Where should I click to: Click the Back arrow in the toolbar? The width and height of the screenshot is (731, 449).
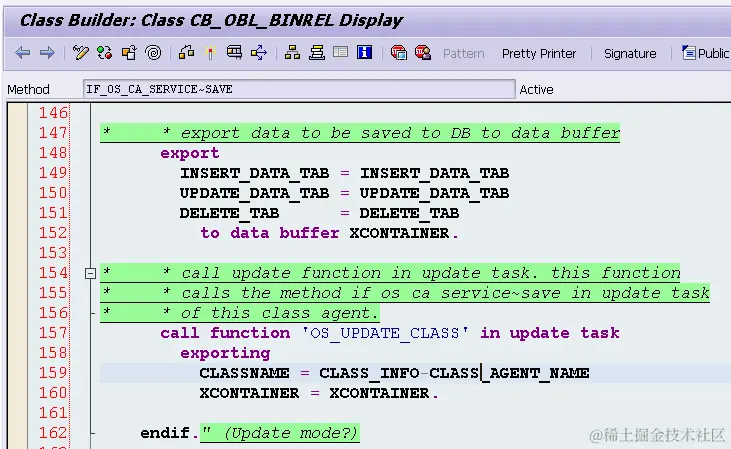point(23,53)
